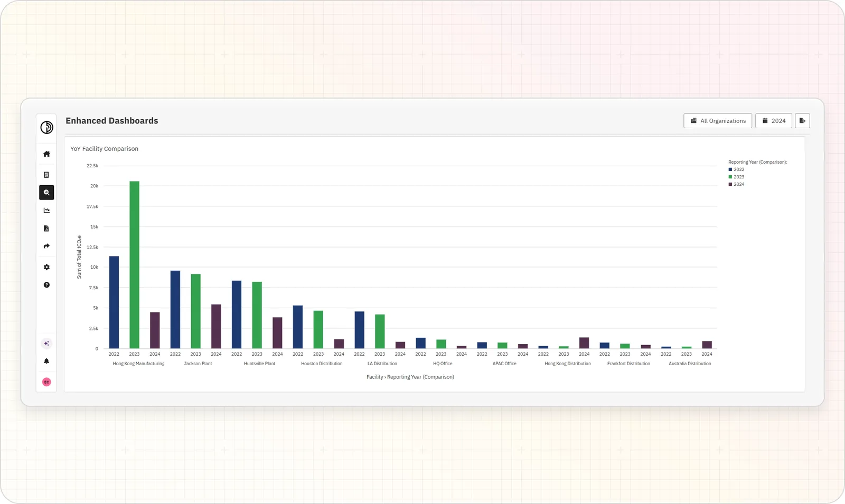The height and width of the screenshot is (504, 845).
Task: Select Jackson Plant 2023 bar
Action: [195, 311]
